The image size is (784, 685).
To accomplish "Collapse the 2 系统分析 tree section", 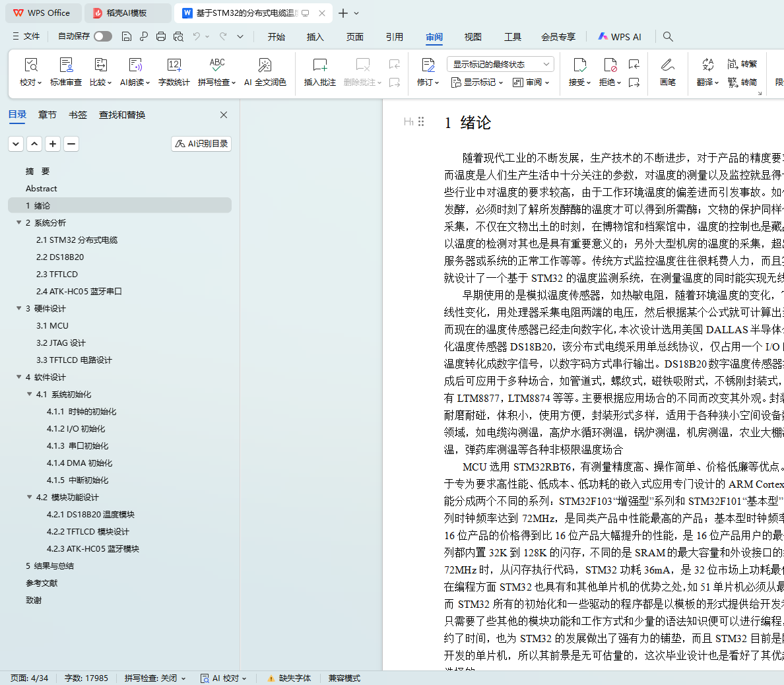I will [19, 223].
